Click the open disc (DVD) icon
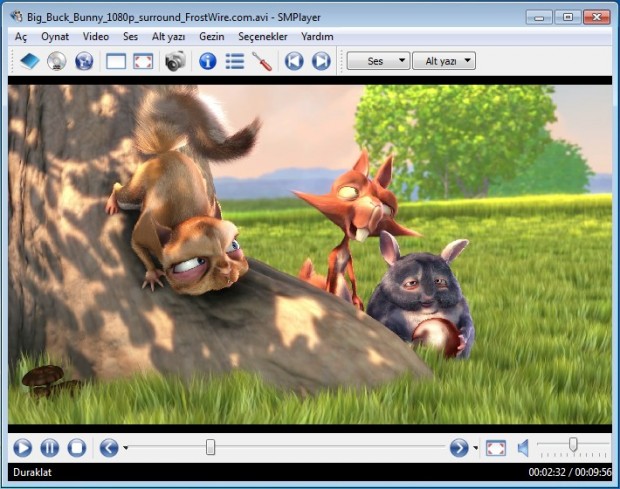The height and width of the screenshot is (489, 620). point(57,61)
